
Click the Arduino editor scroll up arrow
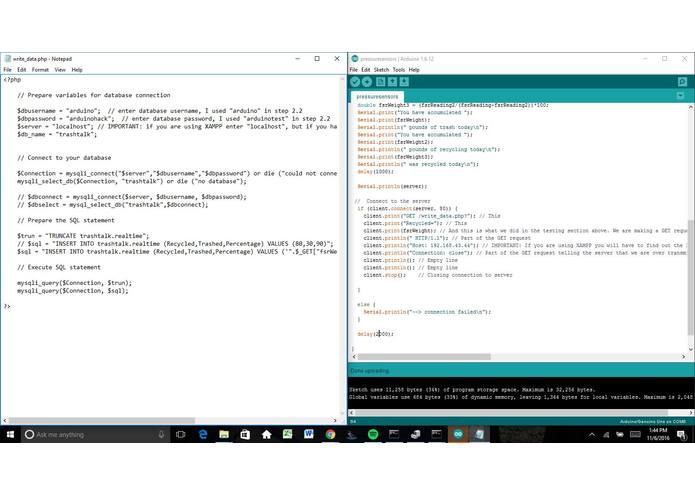click(x=691, y=107)
